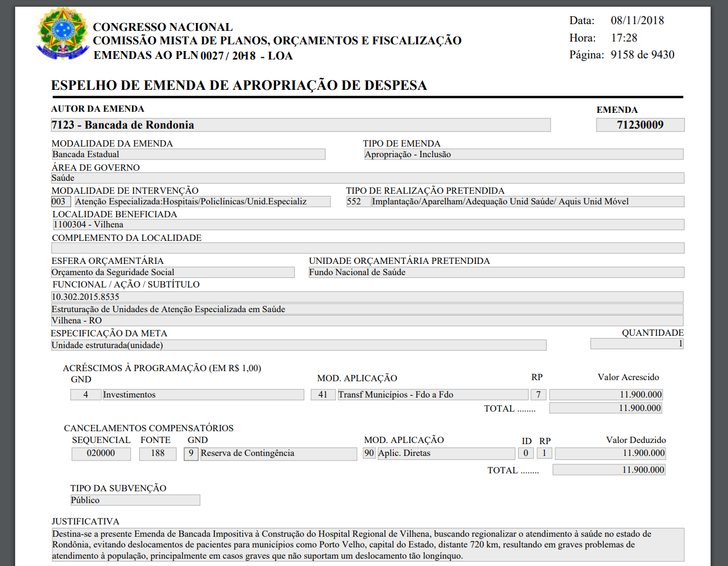Select the 'Fundo Nacional de Saúde' field
Viewport: 728px width, 566px height.
click(x=496, y=272)
